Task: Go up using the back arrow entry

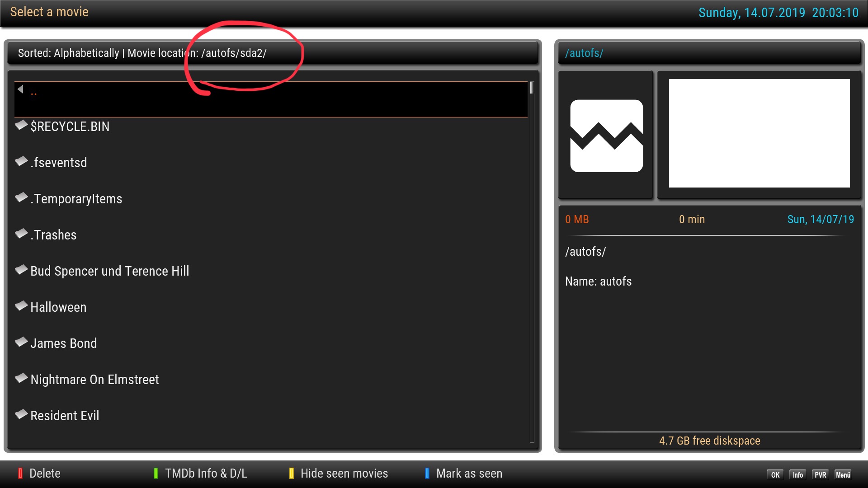Action: pos(21,89)
